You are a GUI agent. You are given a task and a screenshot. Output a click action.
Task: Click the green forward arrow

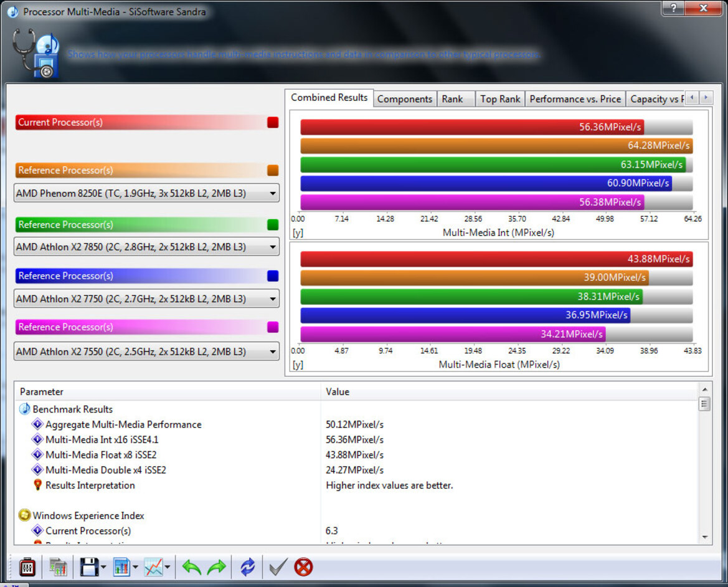pyautogui.click(x=216, y=567)
